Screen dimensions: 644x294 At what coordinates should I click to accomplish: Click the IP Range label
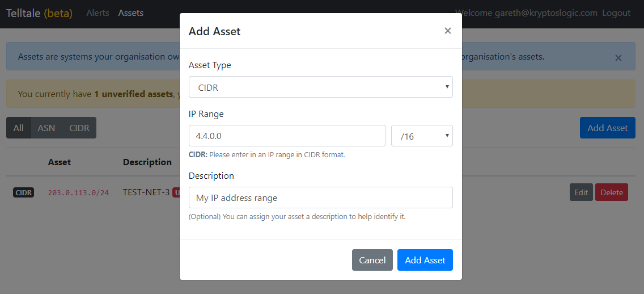(x=206, y=114)
